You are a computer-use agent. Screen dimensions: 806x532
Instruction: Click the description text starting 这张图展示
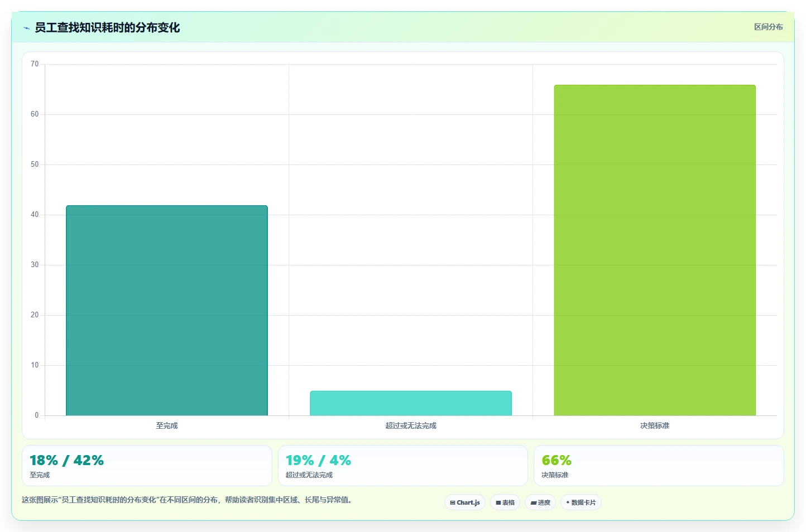[188, 500]
